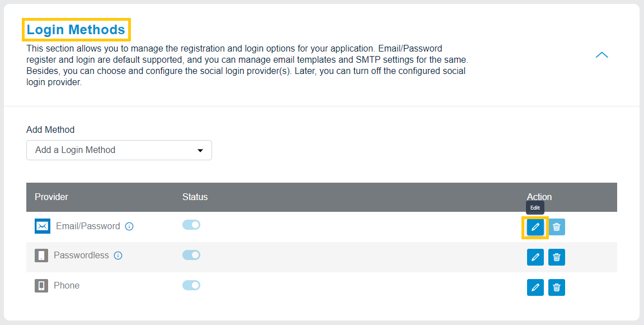The height and width of the screenshot is (325, 644).
Task: Edit the Email/Password login method
Action: tap(535, 227)
